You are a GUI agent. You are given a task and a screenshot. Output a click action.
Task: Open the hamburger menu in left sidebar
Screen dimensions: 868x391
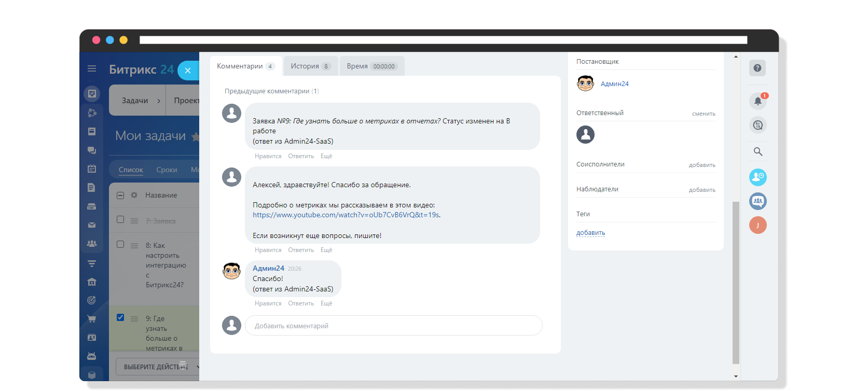(92, 68)
